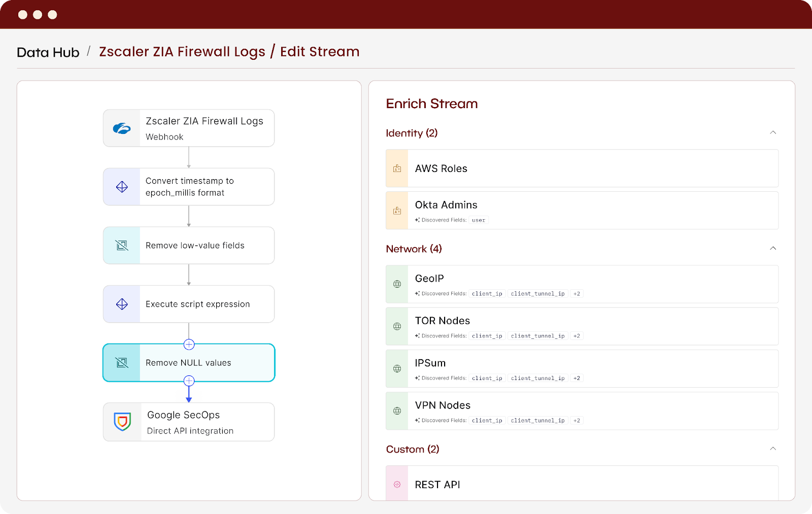Click the Remove NULL values icon
This screenshot has width=812, height=514.
(122, 363)
